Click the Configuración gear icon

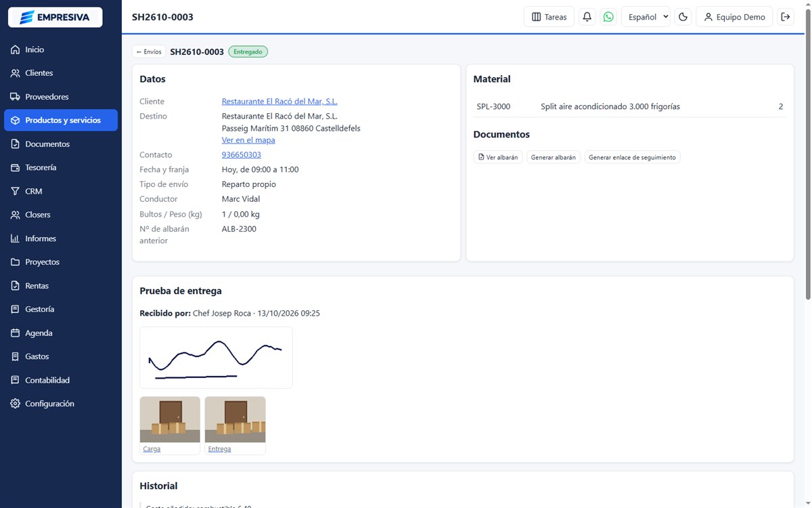click(x=15, y=404)
